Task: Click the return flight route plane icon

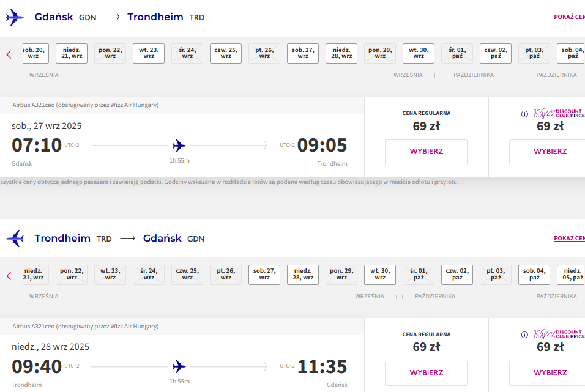Action: coord(179,367)
